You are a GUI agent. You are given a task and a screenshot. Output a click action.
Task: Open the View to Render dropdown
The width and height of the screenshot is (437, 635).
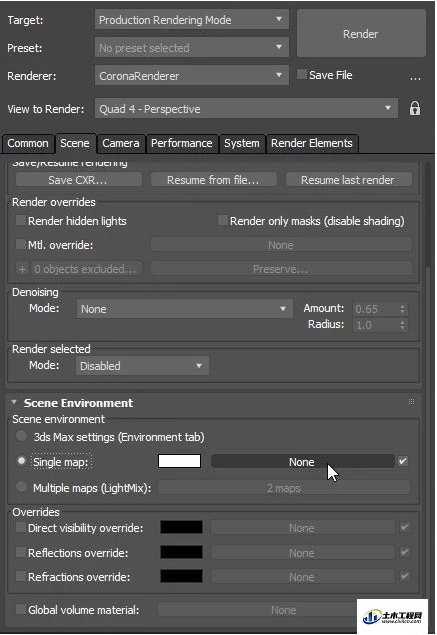[246, 109]
